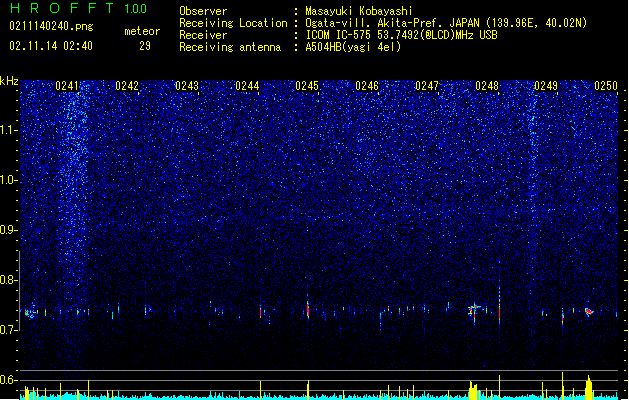Click the 0246 time marker
This screenshot has height=400, width=629.
tap(367, 86)
